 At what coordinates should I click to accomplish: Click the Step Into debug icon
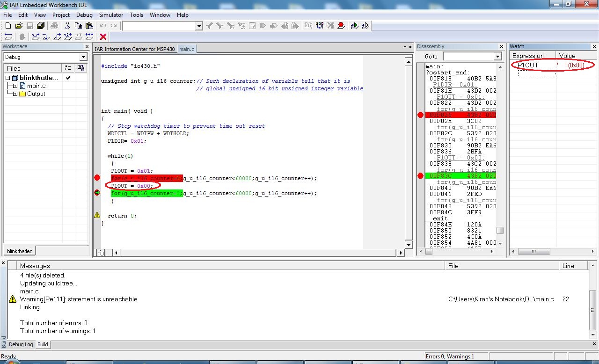[x=46, y=37]
